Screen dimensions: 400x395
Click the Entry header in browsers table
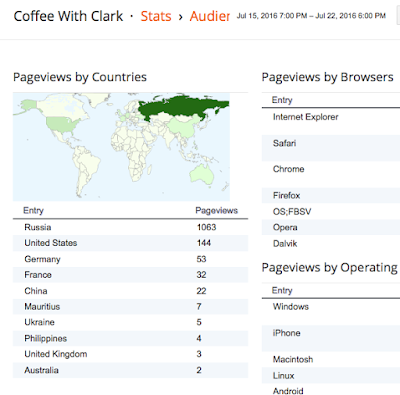(282, 100)
